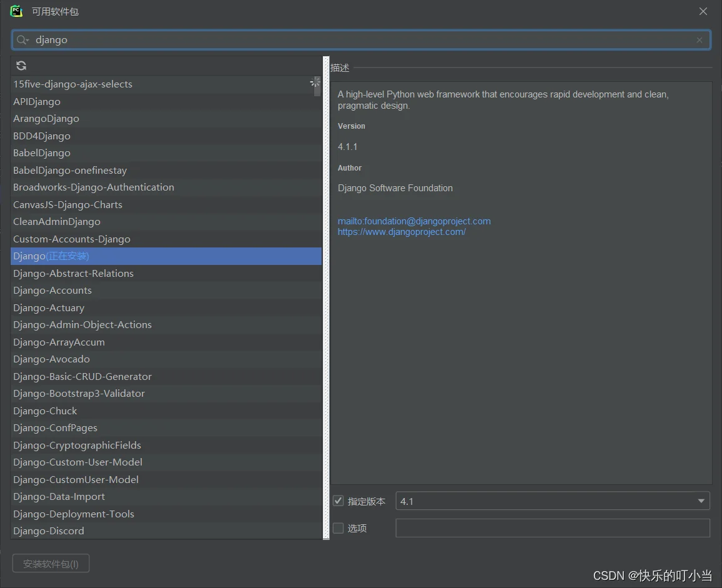Select the ArangoDjango package

click(x=166, y=119)
